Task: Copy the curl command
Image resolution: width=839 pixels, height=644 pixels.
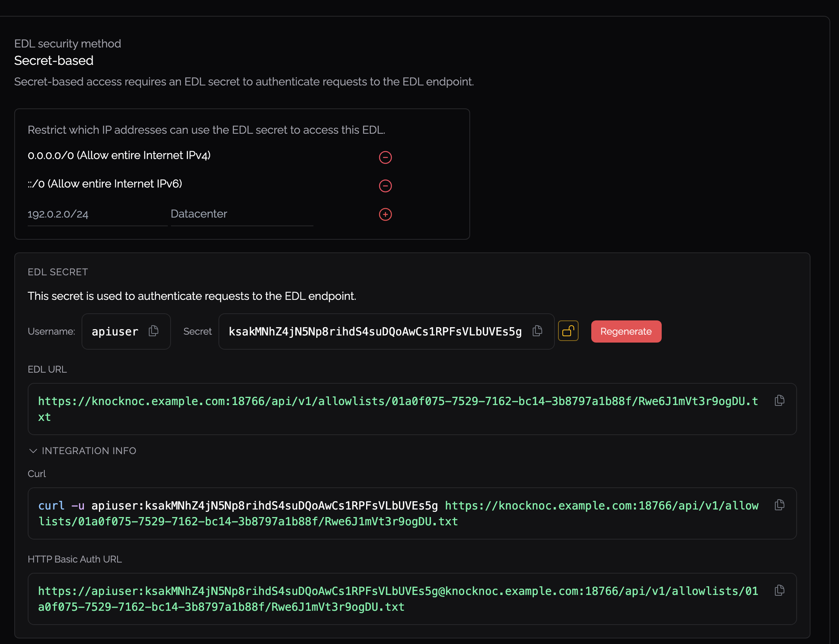Action: click(x=779, y=505)
